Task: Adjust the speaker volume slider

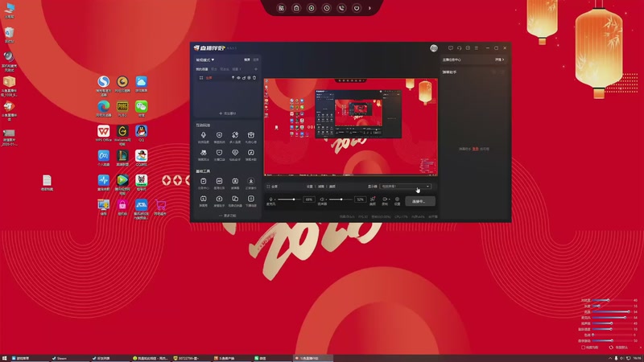Action: tap(341, 200)
